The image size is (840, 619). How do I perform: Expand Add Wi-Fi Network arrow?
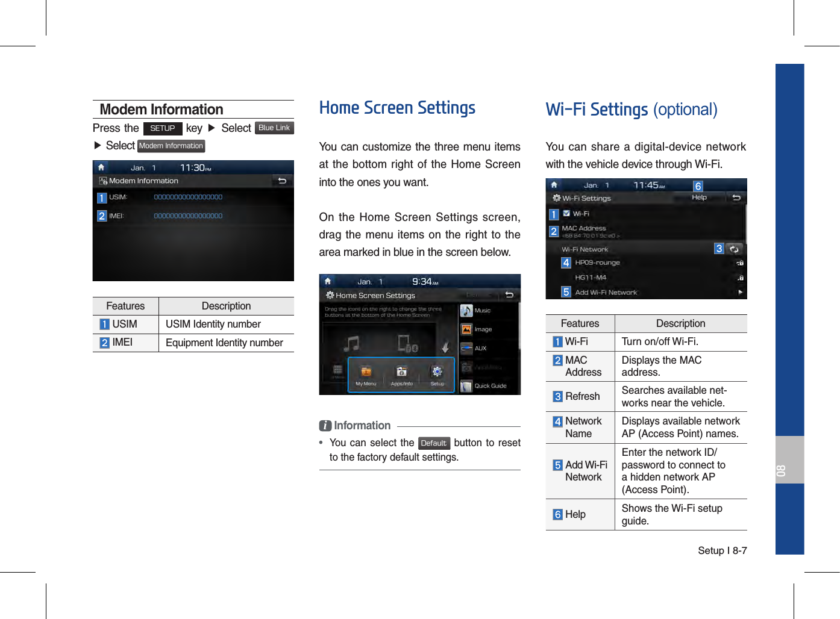(740, 292)
